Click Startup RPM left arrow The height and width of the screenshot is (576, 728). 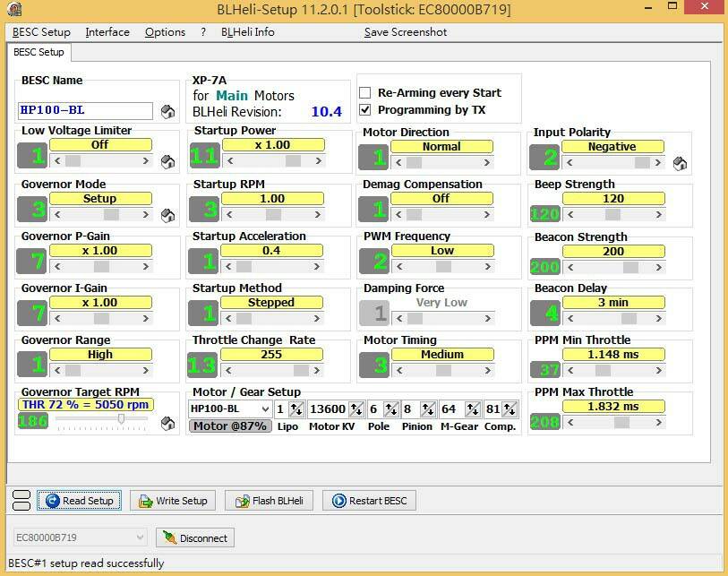click(x=229, y=215)
